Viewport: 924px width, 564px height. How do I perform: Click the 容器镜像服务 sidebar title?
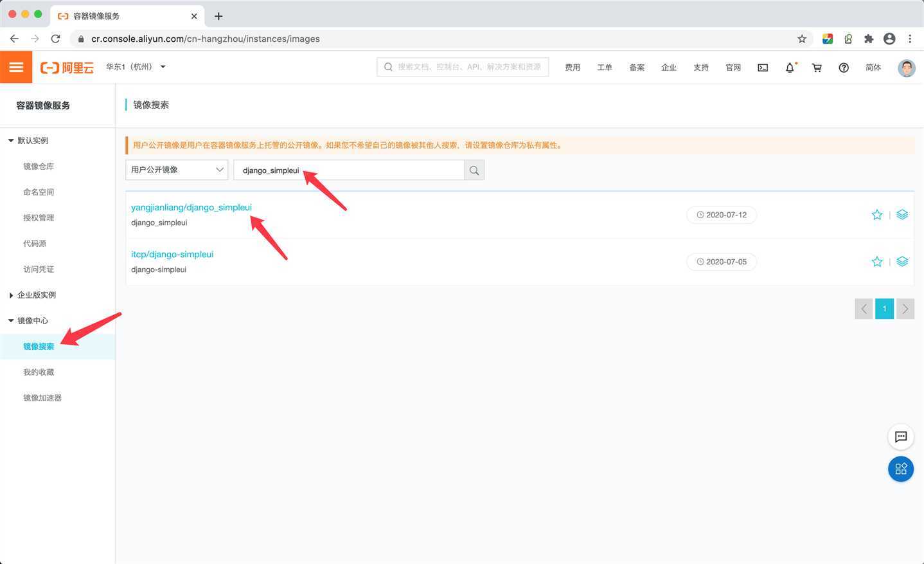[x=43, y=105]
